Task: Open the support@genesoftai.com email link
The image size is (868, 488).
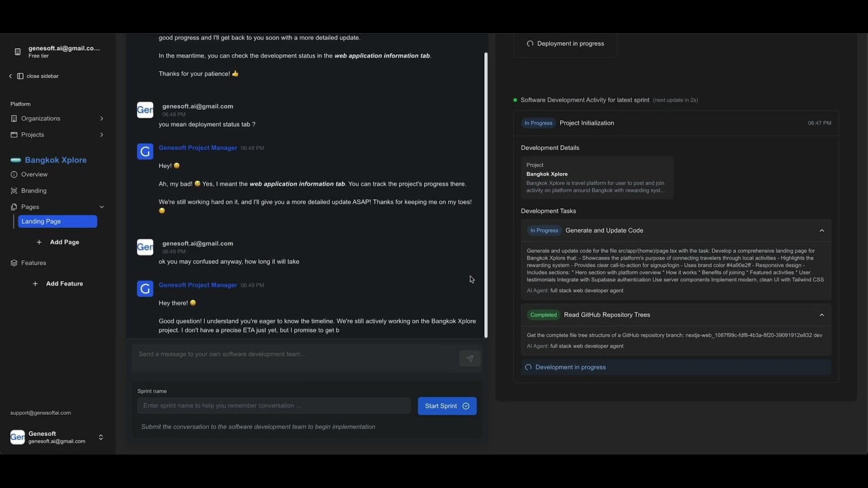Action: [41, 413]
